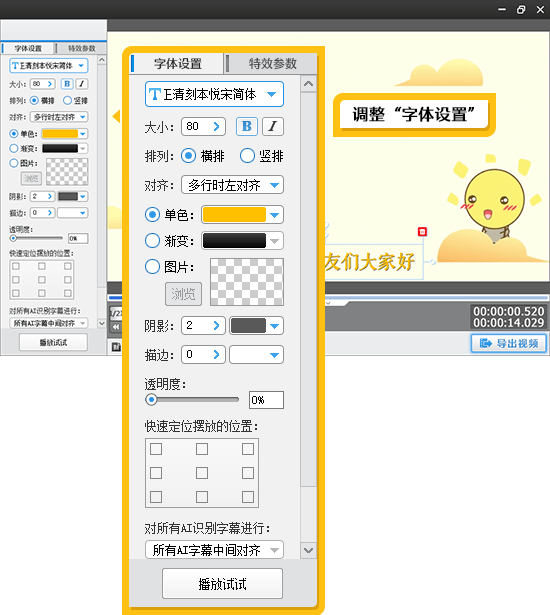Screen dimensions: 550x615
Task: Click the 导出视频 export button
Action: (509, 344)
